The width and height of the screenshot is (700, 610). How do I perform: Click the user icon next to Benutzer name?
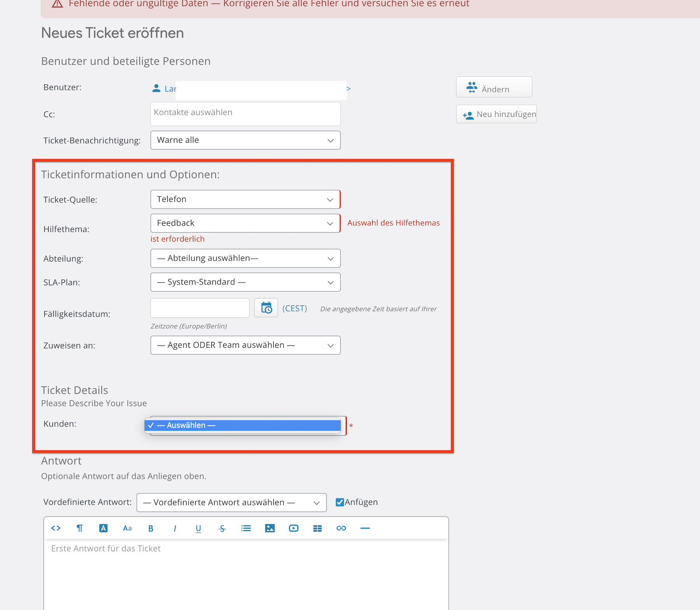click(156, 88)
